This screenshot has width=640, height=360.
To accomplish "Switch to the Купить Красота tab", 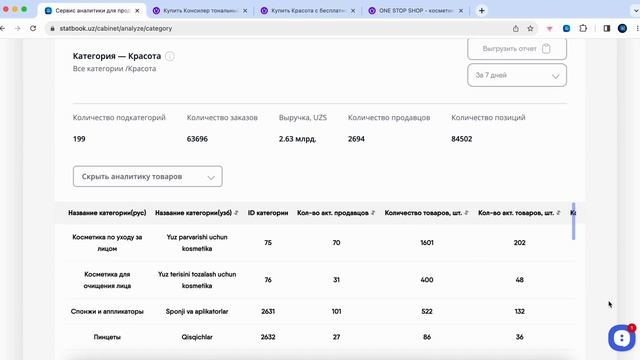I will click(308, 11).
